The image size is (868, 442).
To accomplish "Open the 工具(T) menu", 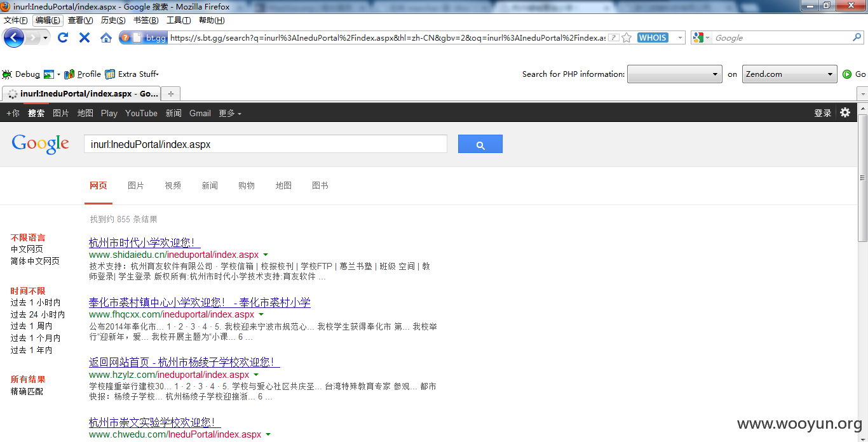I will 179,20.
